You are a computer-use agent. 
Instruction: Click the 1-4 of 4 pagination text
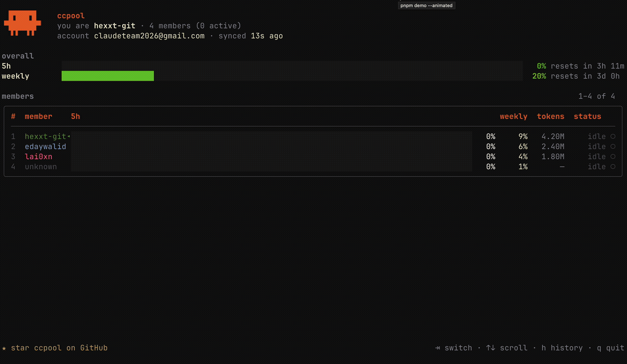(x=597, y=96)
